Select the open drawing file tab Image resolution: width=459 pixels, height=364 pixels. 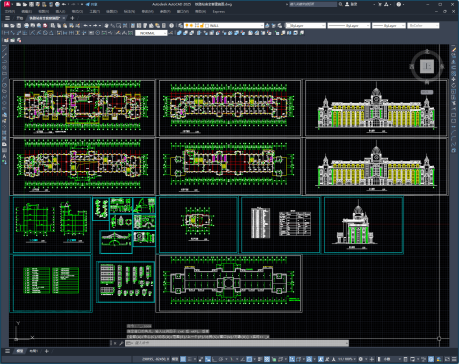point(45,18)
